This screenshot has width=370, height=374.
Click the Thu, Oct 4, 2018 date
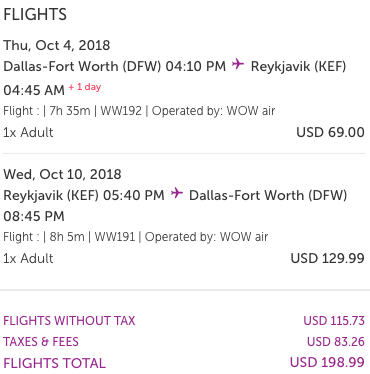click(x=57, y=45)
